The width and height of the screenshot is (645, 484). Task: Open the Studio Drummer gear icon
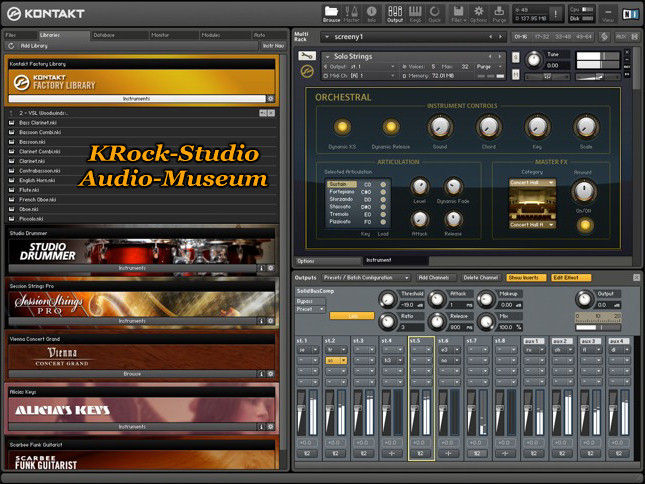tap(271, 268)
